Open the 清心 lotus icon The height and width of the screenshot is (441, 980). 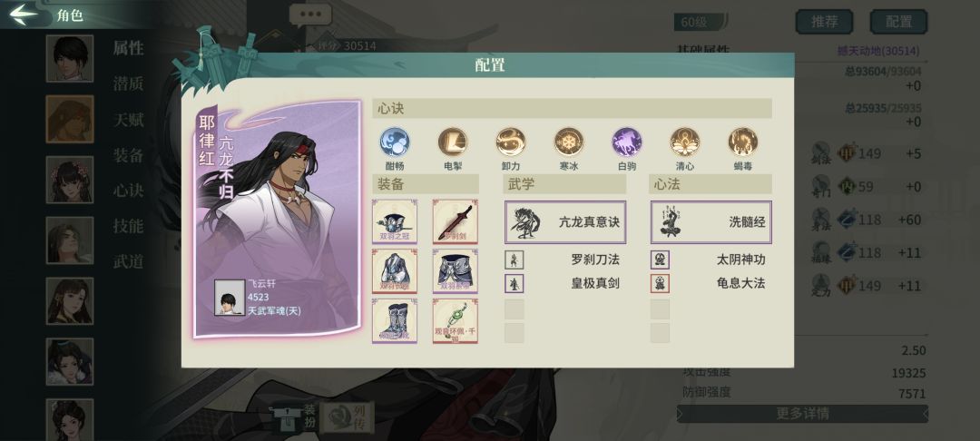[685, 142]
